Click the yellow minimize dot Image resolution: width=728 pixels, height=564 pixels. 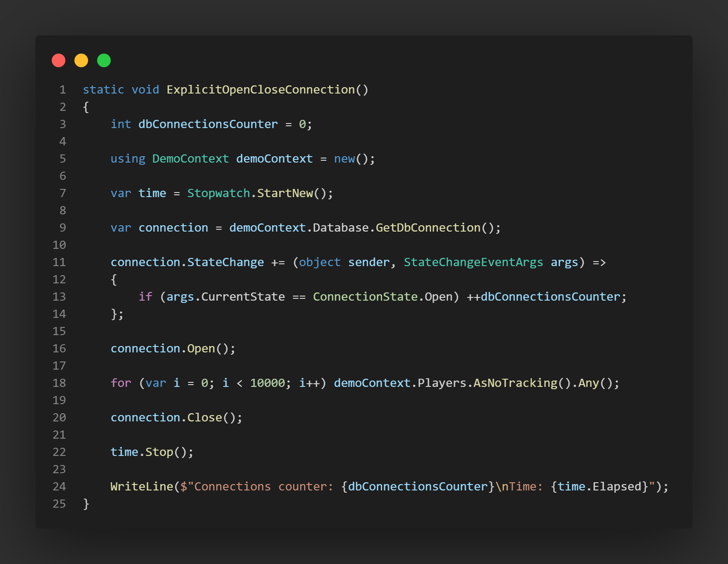coord(81,60)
